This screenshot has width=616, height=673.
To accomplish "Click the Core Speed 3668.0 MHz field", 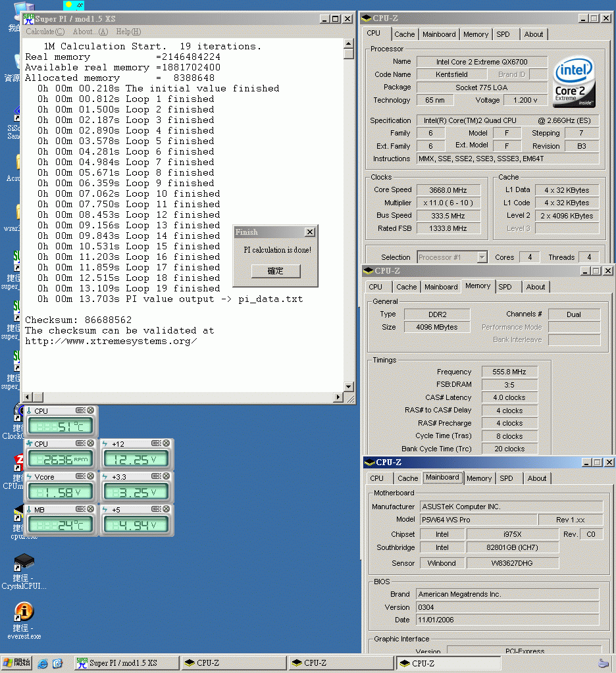I will tap(448, 190).
